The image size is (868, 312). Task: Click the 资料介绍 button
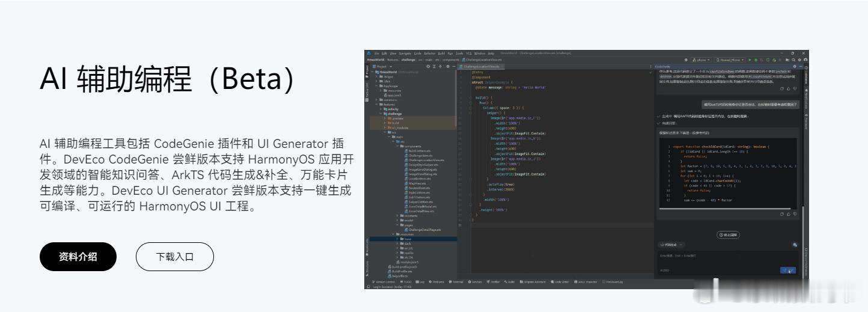[x=78, y=257]
